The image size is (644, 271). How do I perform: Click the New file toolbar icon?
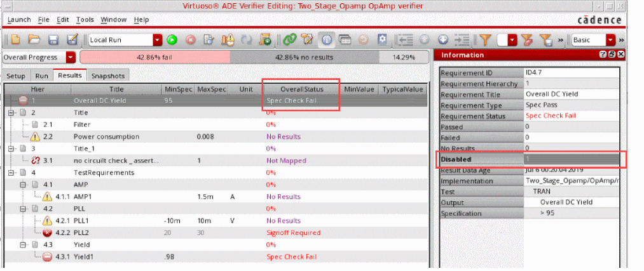[x=15, y=40]
